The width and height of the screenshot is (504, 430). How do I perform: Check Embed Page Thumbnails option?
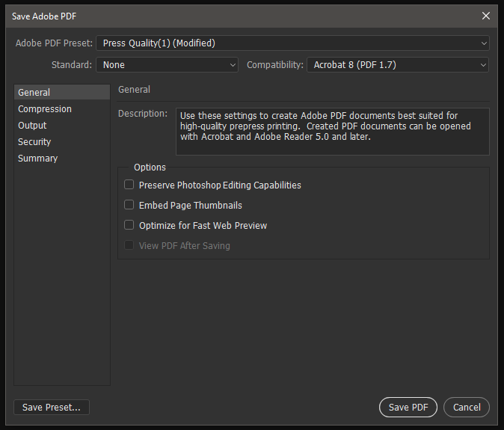click(129, 205)
